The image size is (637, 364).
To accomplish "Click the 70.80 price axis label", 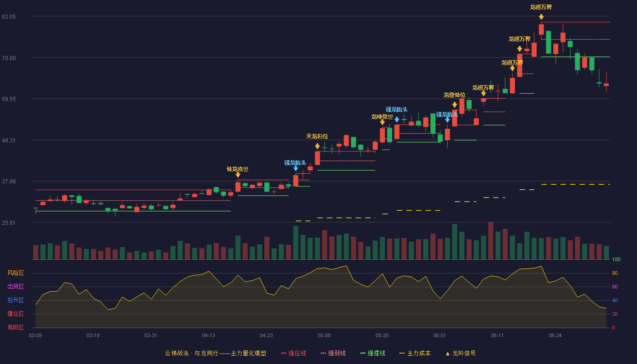I will tap(9, 58).
